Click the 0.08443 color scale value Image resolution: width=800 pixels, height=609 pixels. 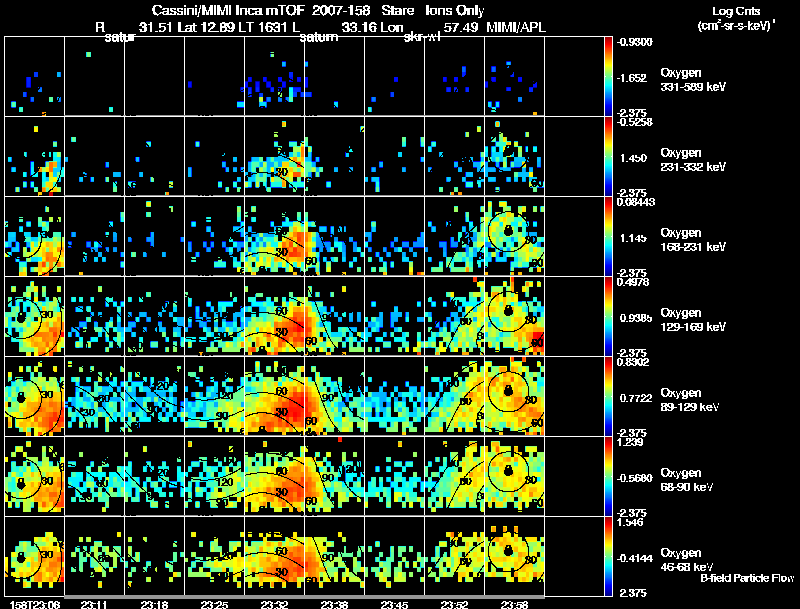[636, 202]
